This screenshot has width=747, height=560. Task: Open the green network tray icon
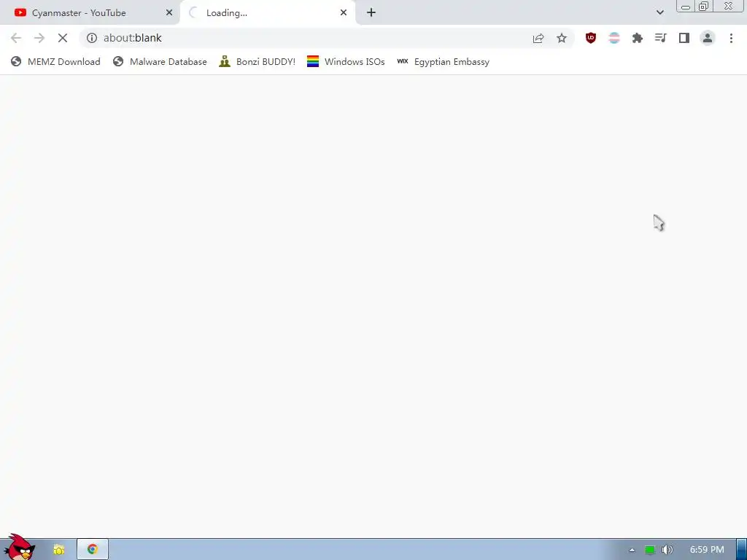tap(650, 550)
